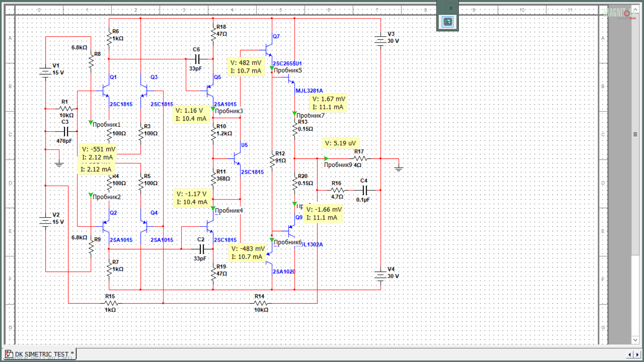
Task: Select the V4 30 V battery symbol
Action: pyautogui.click(x=380, y=276)
